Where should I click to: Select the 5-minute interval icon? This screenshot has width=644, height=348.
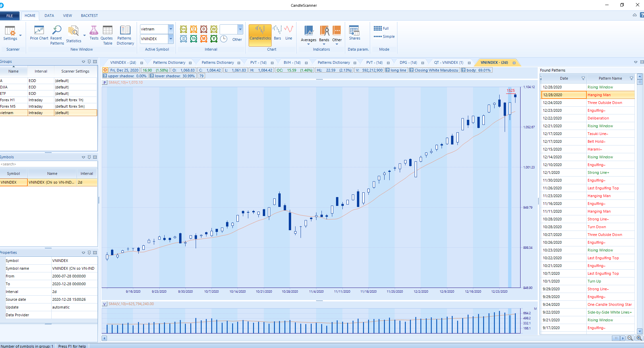[184, 29]
